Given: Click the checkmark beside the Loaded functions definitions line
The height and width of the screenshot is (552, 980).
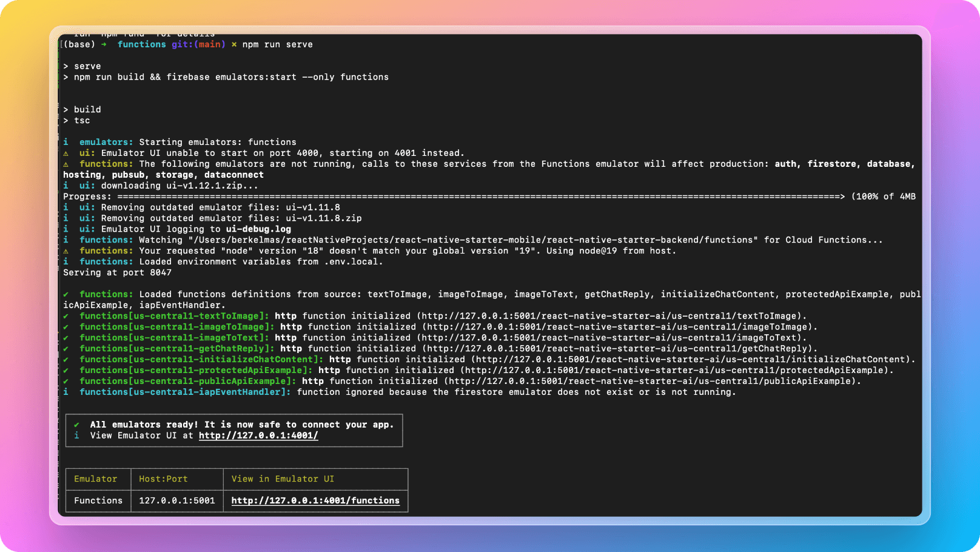Looking at the screenshot, I should point(66,294).
